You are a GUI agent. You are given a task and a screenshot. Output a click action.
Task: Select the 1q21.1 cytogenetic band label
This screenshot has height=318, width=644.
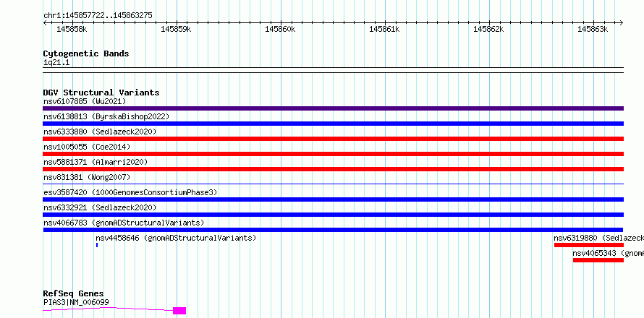pos(56,63)
